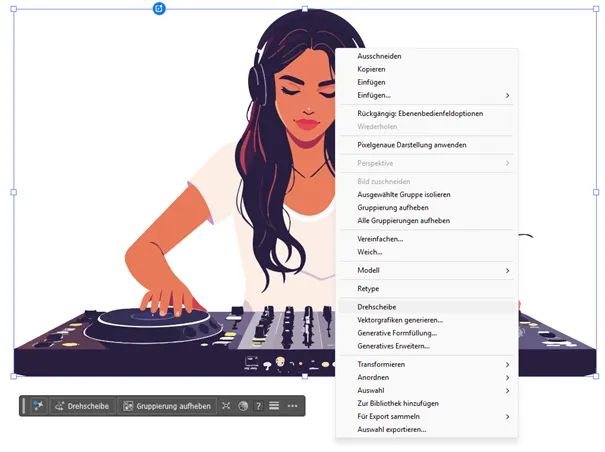Expand the Einfügen... submenu arrow
Viewport: 605px width, 452px height.
pyautogui.click(x=507, y=95)
